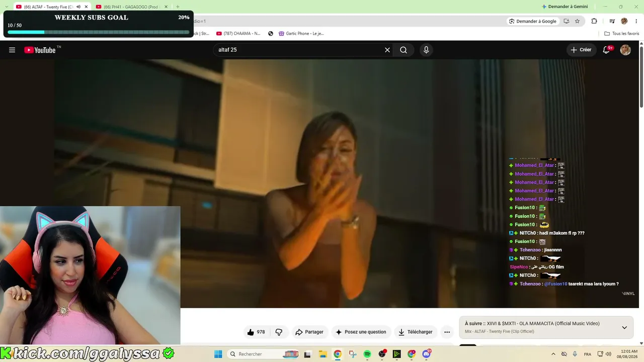Click the Créer button
The image size is (644, 362).
point(581,50)
